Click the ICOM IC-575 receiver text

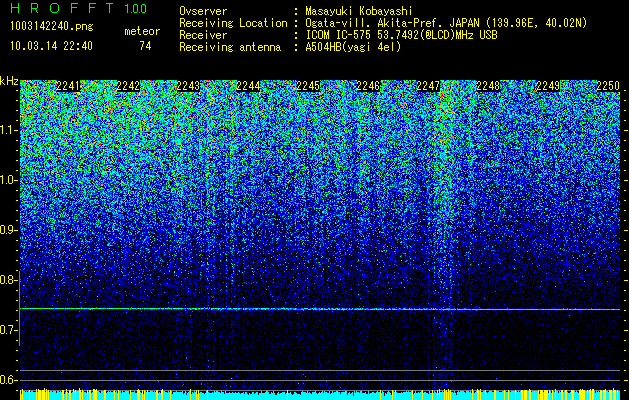401,35
